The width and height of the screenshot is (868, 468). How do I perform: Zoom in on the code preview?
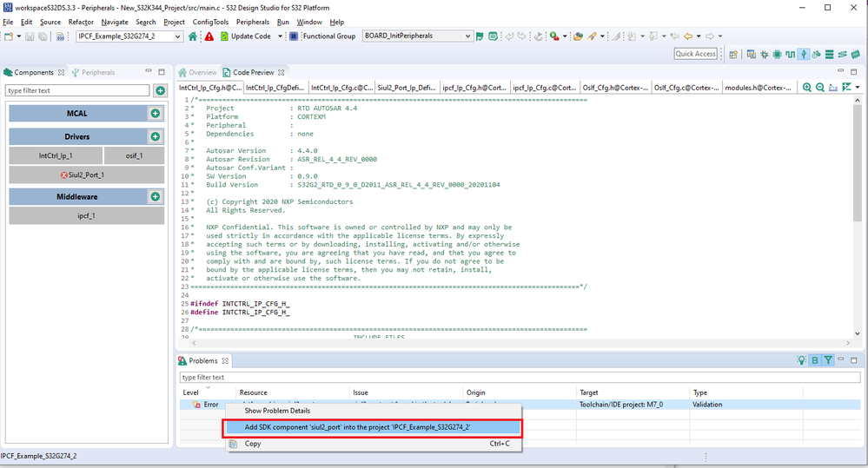(x=807, y=88)
